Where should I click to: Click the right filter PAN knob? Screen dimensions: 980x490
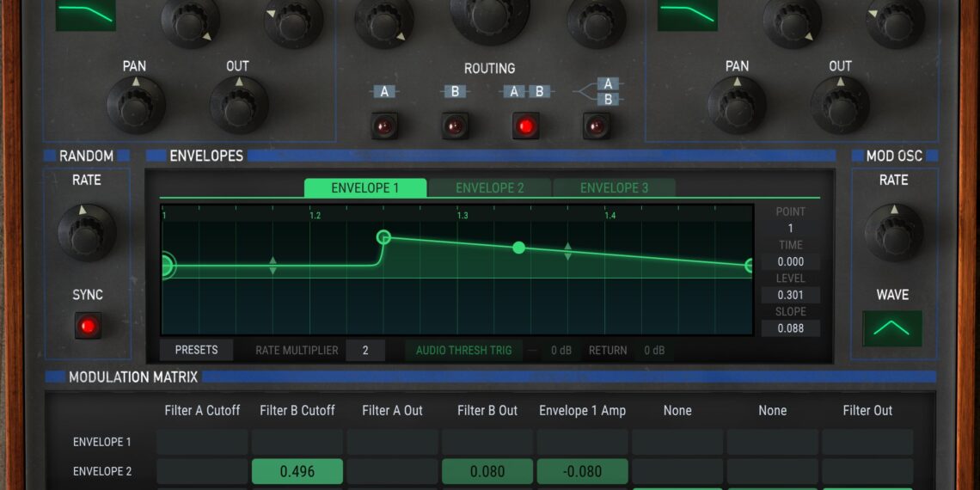737,105
